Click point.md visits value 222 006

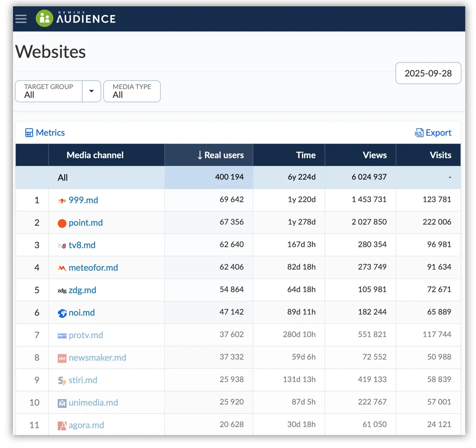(x=437, y=222)
